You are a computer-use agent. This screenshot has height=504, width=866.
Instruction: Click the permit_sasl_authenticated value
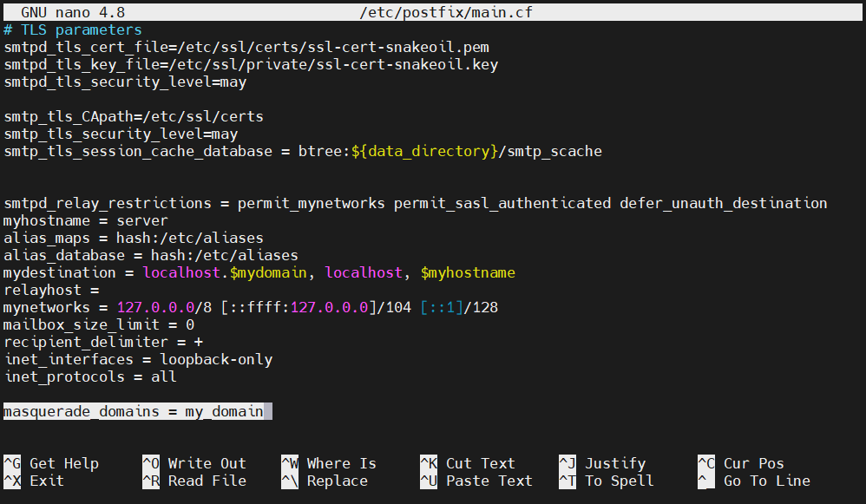502,203
